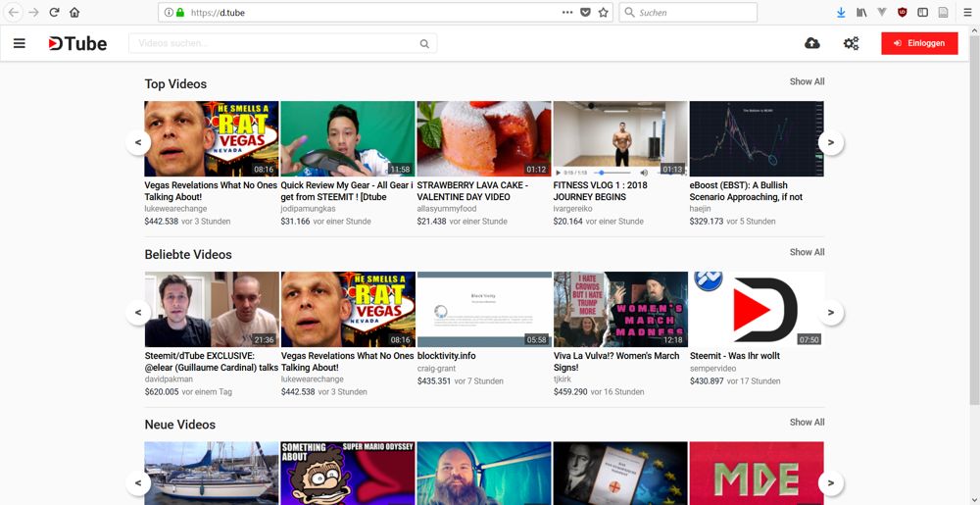Click Neue Videos next arrow

click(x=831, y=482)
